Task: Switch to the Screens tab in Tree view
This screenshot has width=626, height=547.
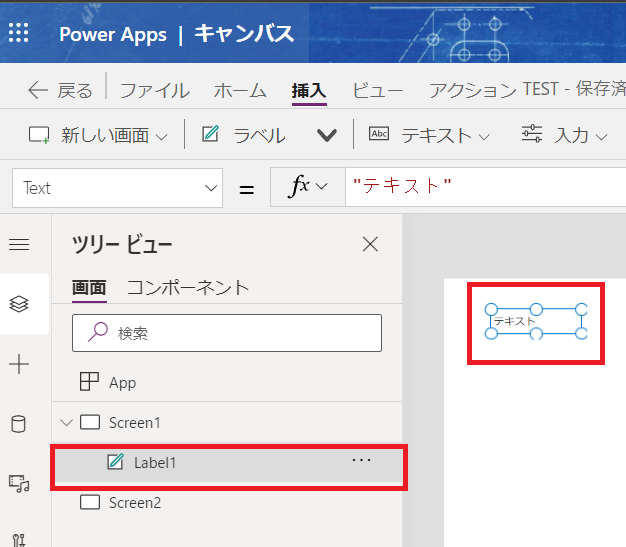Action: click(x=89, y=287)
